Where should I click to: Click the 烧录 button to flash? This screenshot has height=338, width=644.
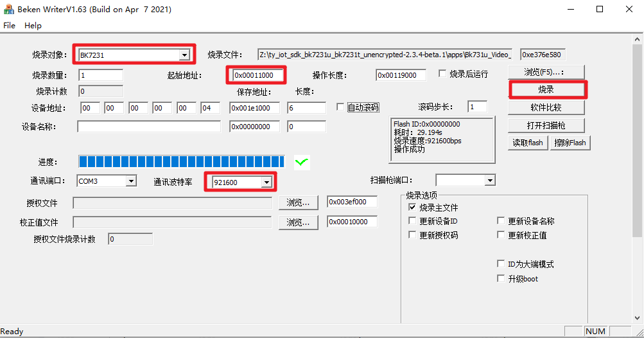[x=546, y=89]
